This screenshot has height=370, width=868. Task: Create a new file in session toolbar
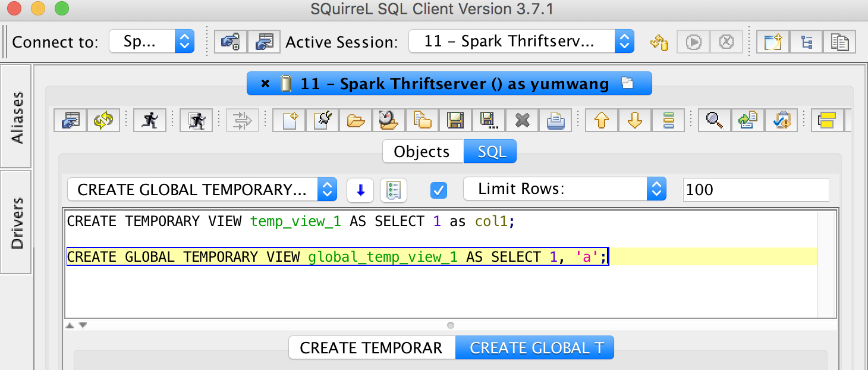tap(289, 120)
